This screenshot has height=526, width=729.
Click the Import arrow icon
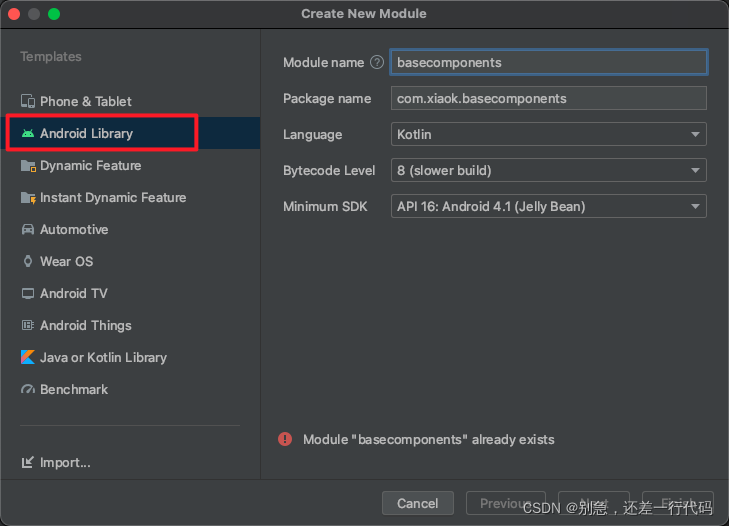(x=28, y=462)
